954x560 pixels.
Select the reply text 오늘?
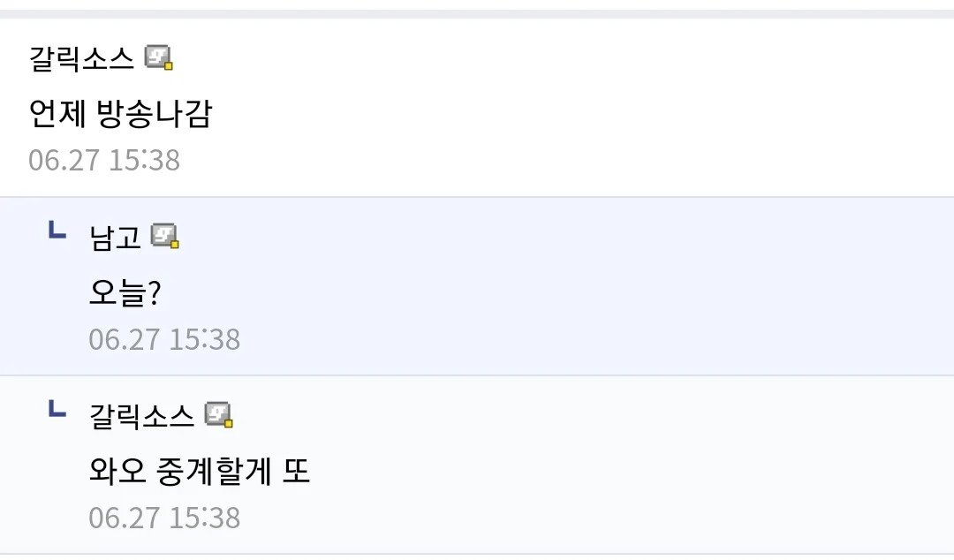(x=124, y=293)
